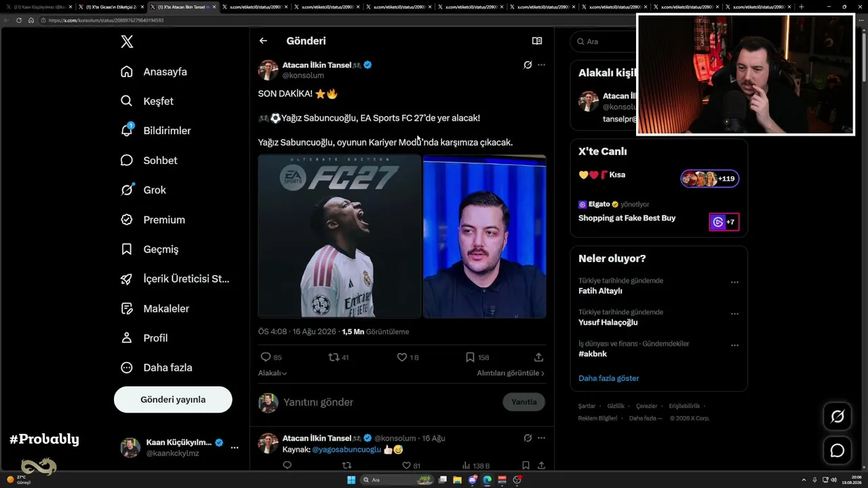Share the main FC27 post
This screenshot has width=868, height=488.
[539, 357]
